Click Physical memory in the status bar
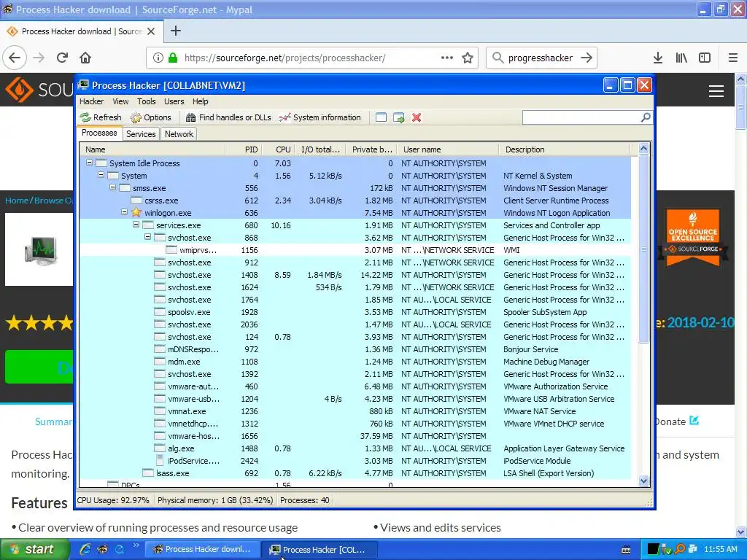 click(x=215, y=500)
